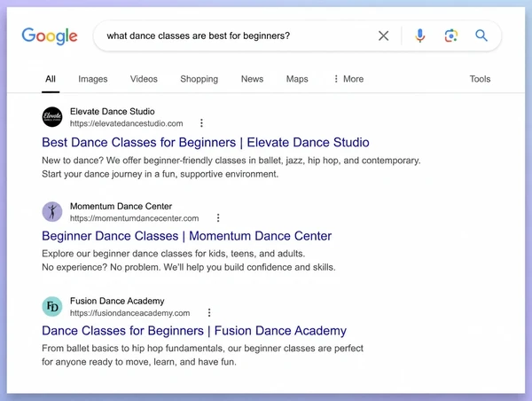
Task: Clear the search query with the X icon
Action: coord(383,35)
